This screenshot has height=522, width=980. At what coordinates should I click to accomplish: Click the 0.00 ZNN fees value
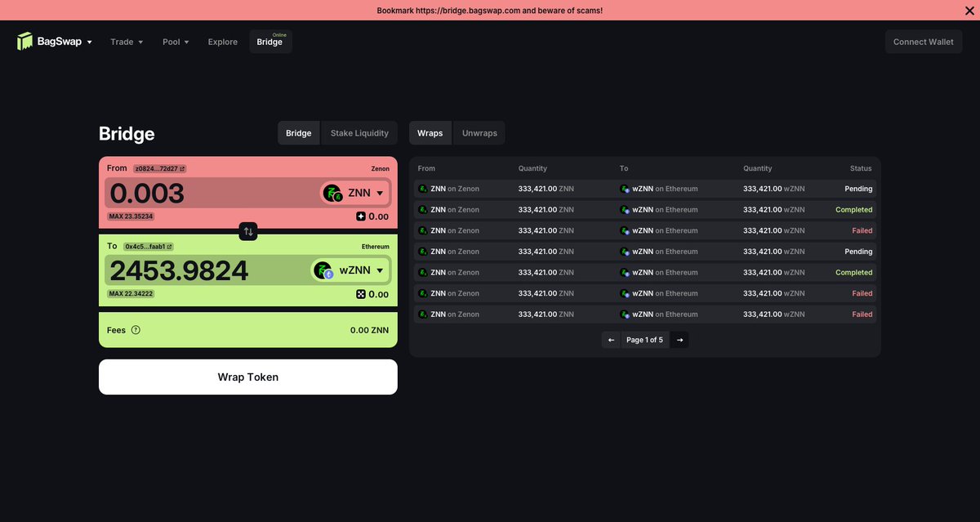369,330
